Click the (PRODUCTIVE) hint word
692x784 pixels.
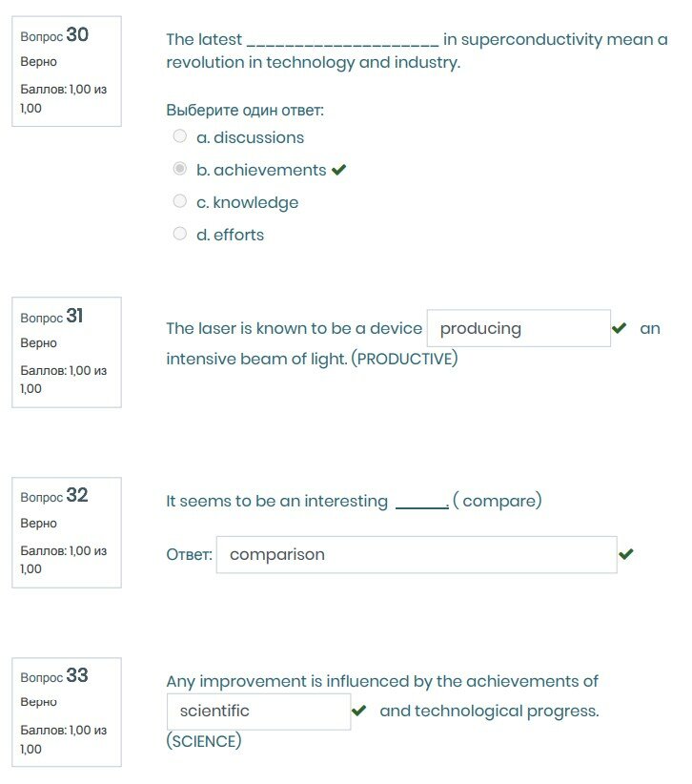coord(405,360)
